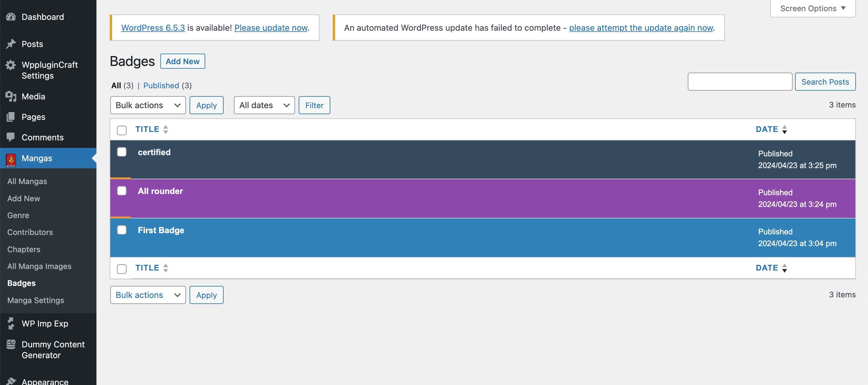
Task: Click the Please update now link
Action: click(x=271, y=28)
